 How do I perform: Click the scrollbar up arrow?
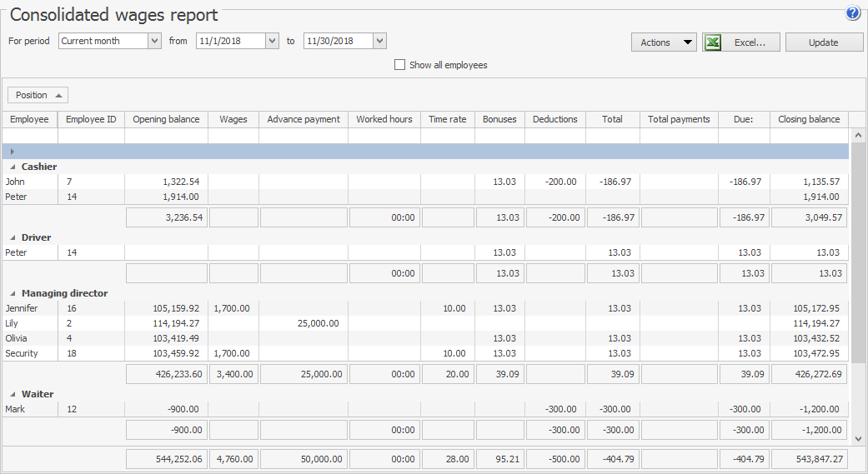(x=858, y=134)
